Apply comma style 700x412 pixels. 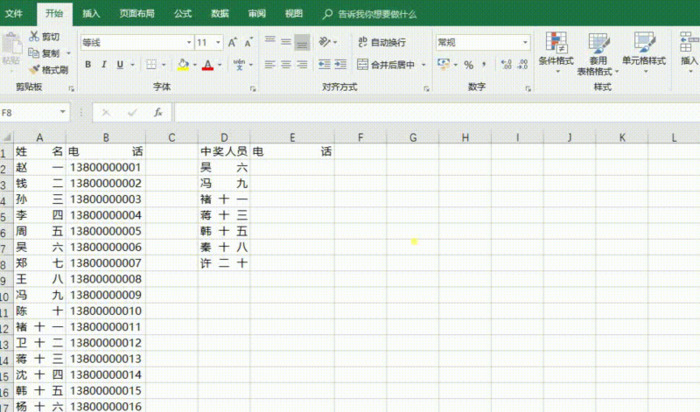pos(484,65)
